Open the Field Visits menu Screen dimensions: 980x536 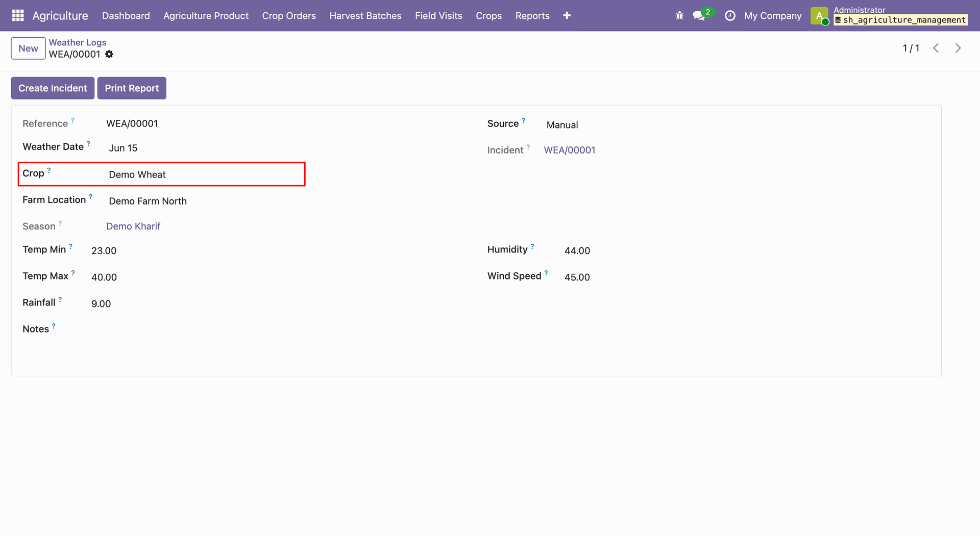438,15
